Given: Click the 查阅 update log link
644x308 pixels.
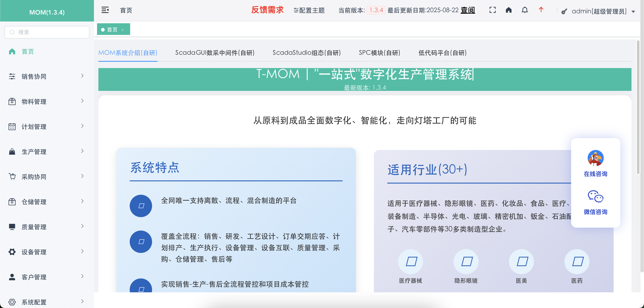Looking at the screenshot, I should coord(468,10).
